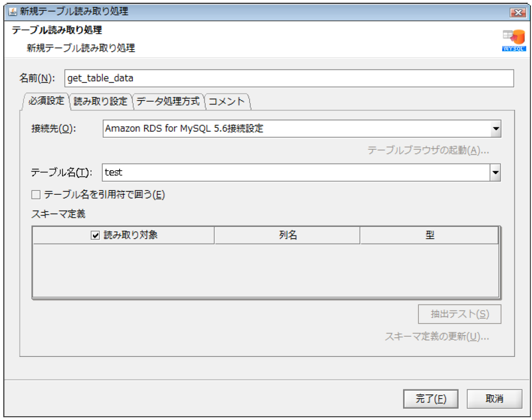
Task: Enable テーブル名を引用符で囲う checkbox
Action: coord(34,194)
